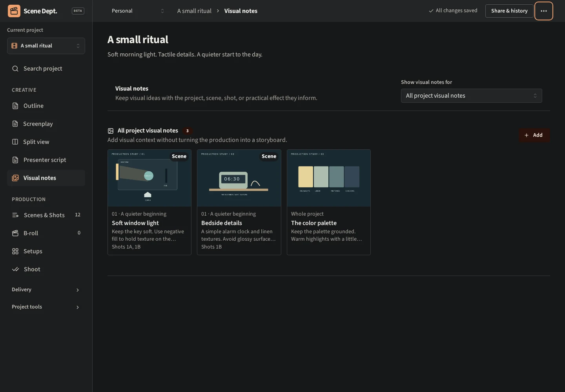
Task: Click the film icon in project selector
Action: [15, 46]
